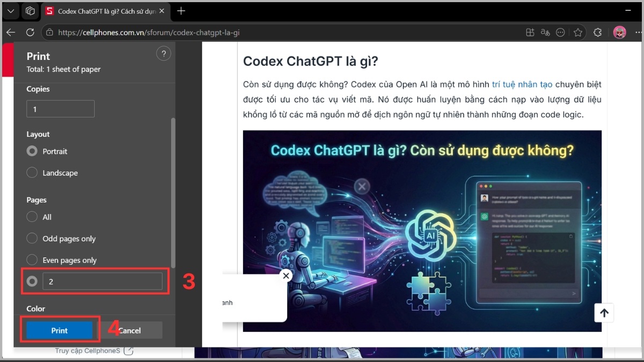
Task: Open the tab actions browser icon
Action: [x=30, y=11]
